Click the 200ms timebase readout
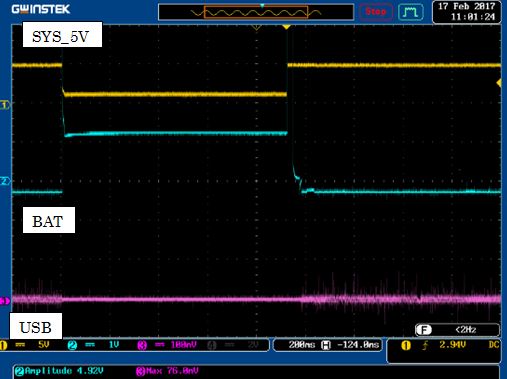 coord(302,345)
